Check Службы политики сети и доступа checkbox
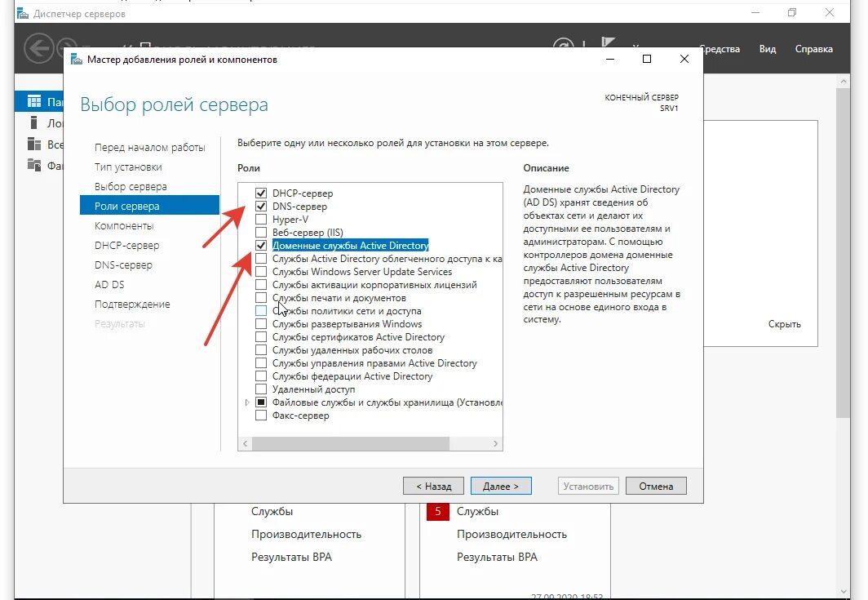868x600 pixels. coord(261,311)
